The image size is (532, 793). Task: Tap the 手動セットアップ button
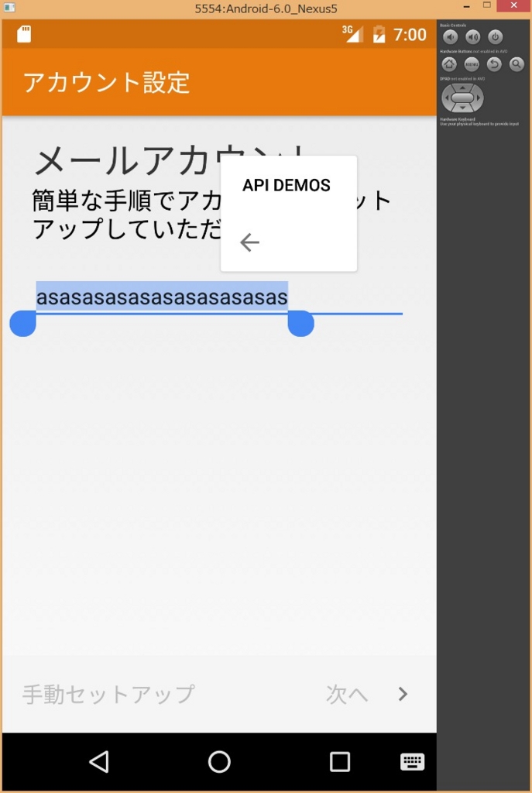(x=108, y=695)
